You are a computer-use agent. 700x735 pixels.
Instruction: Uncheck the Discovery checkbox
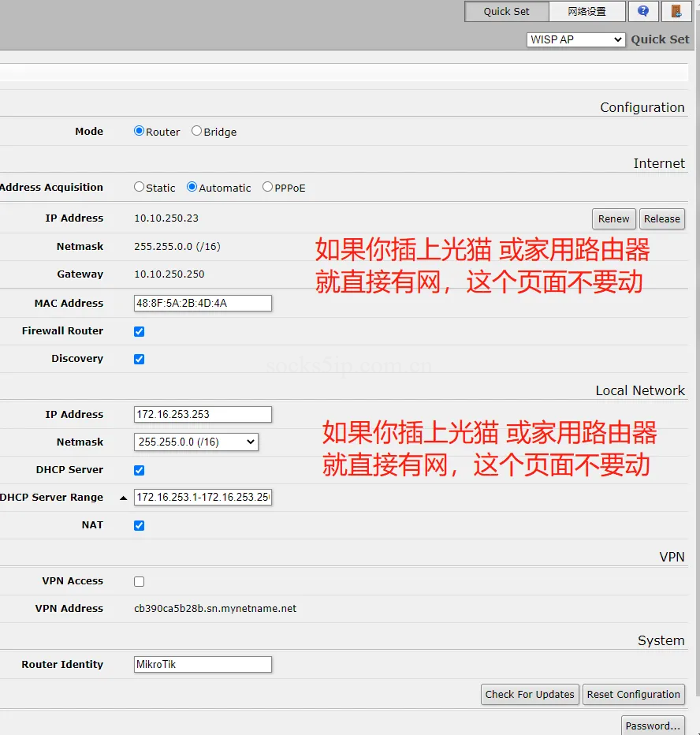(139, 359)
